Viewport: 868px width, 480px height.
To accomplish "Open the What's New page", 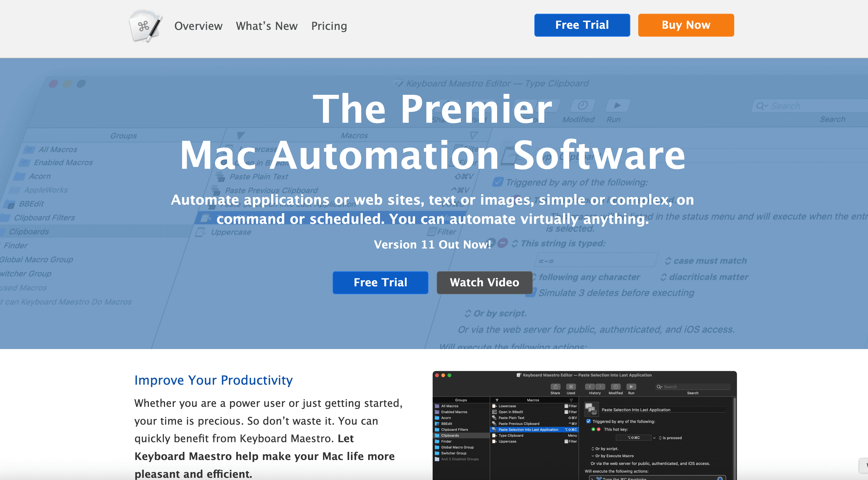I will coord(266,26).
